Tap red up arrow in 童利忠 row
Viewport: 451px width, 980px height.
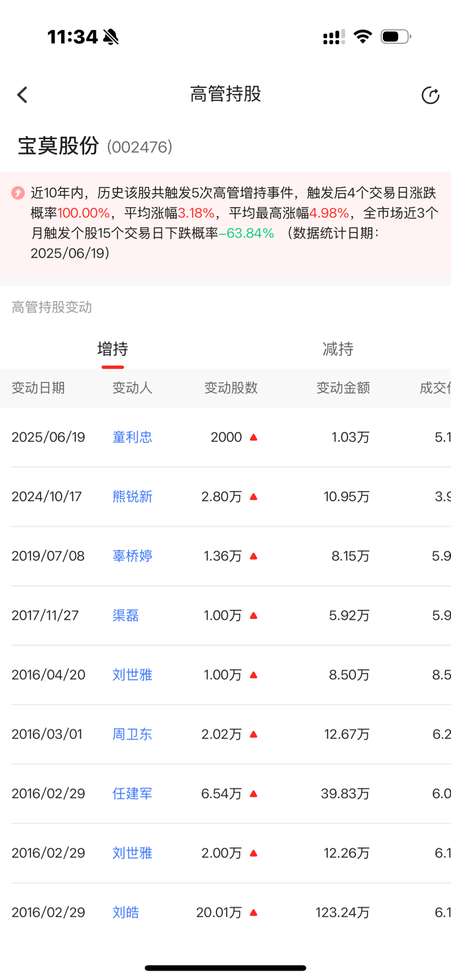click(x=254, y=437)
